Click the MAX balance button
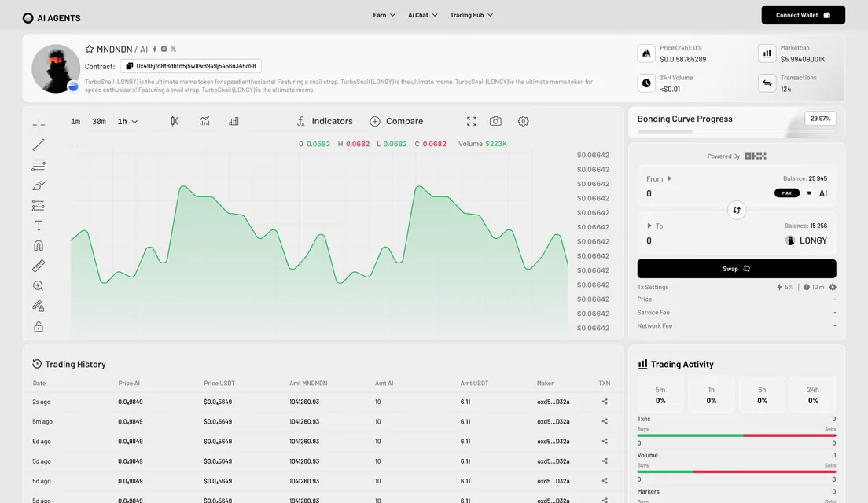Image resolution: width=868 pixels, height=503 pixels. tap(786, 193)
